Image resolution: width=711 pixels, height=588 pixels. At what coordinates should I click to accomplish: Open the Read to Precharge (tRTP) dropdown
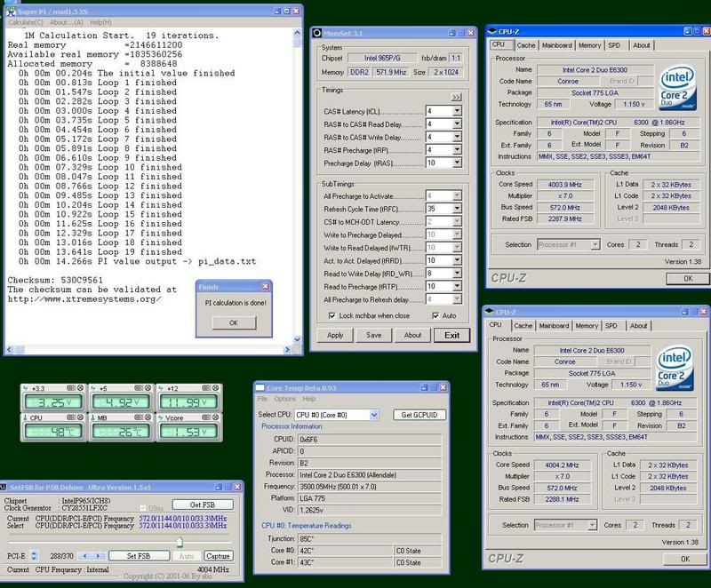(x=457, y=286)
